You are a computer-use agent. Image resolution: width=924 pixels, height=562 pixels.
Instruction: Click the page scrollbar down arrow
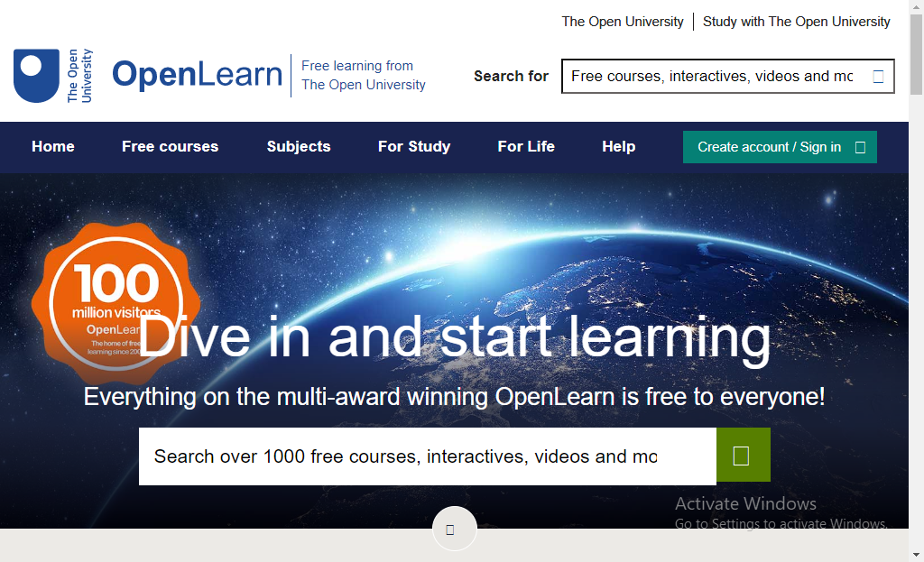(x=917, y=555)
